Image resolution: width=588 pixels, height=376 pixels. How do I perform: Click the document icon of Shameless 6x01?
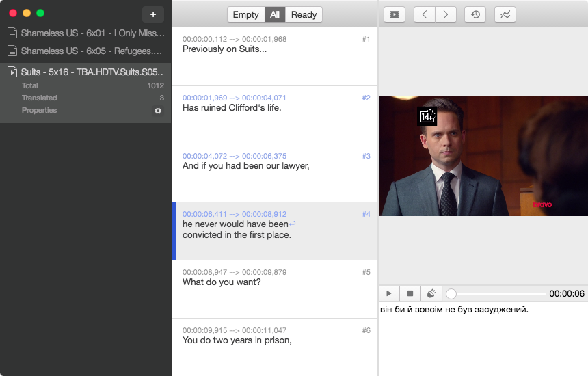12,33
